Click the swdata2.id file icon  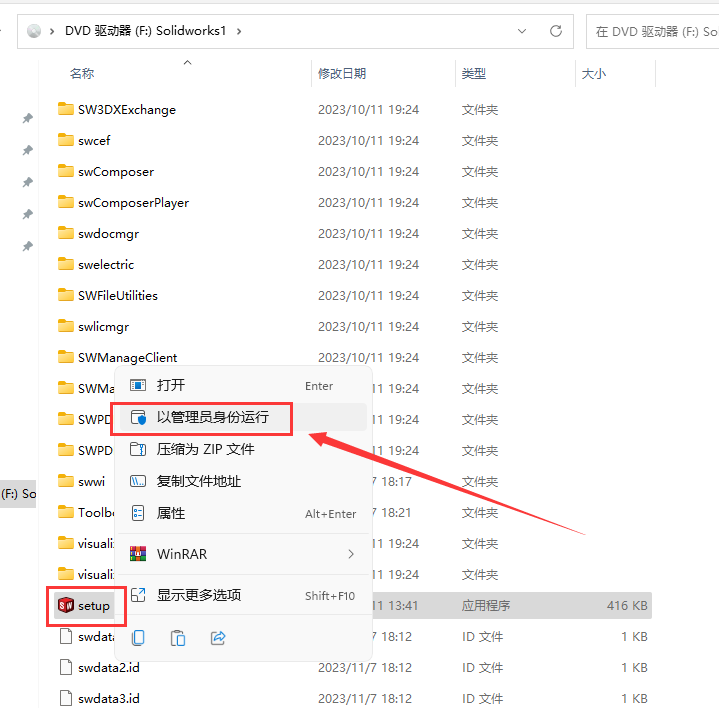pos(66,667)
